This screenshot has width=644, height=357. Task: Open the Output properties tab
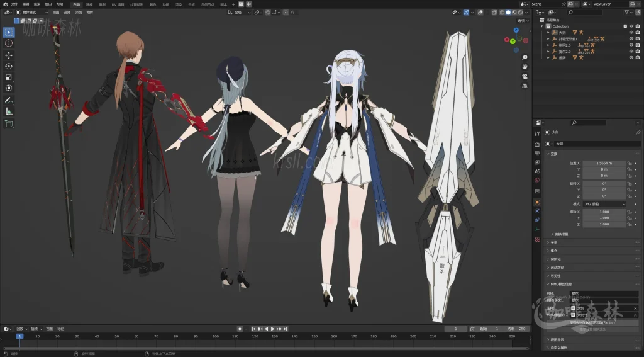[537, 154]
